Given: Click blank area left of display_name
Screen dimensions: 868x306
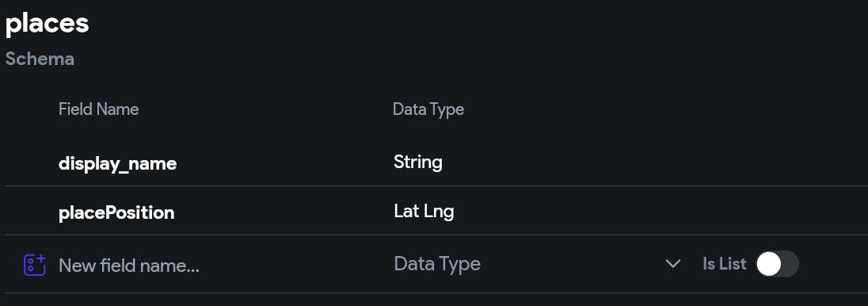Looking at the screenshot, I should pos(30,163).
